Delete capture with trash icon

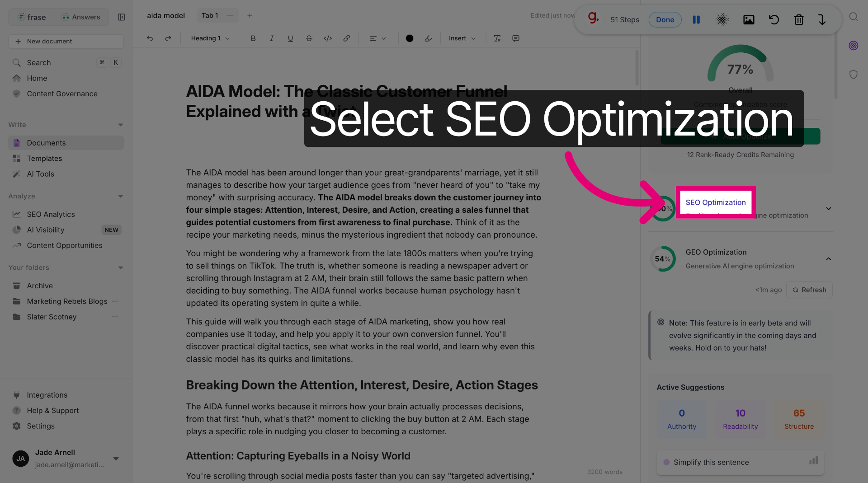tap(799, 19)
